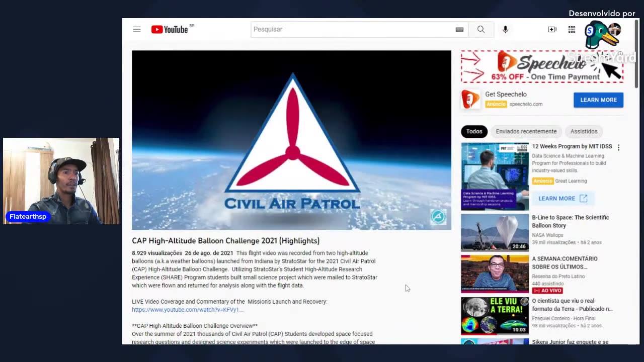Open ELE VIU A TERRA thumbnail
Viewport: 644px width, 362px height.
(495, 316)
